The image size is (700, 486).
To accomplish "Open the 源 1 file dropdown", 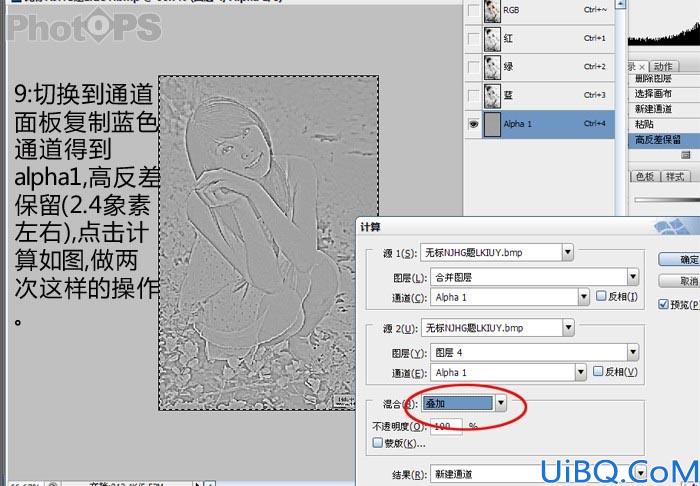I will click(567, 253).
